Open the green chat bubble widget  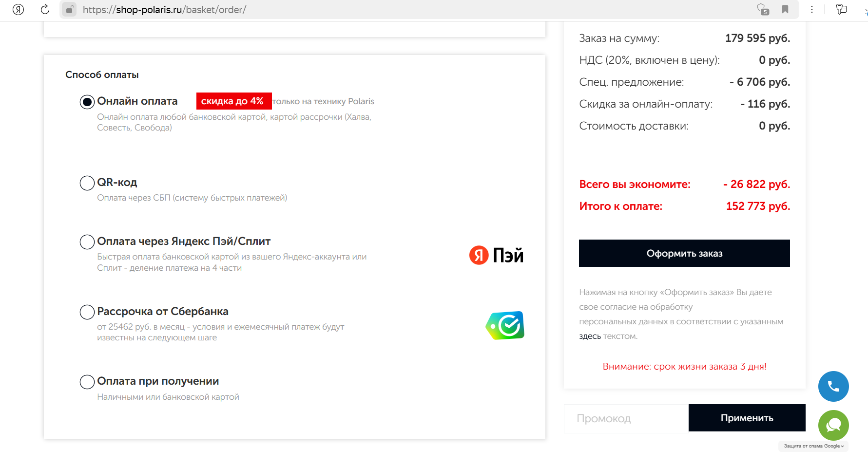coord(833,425)
